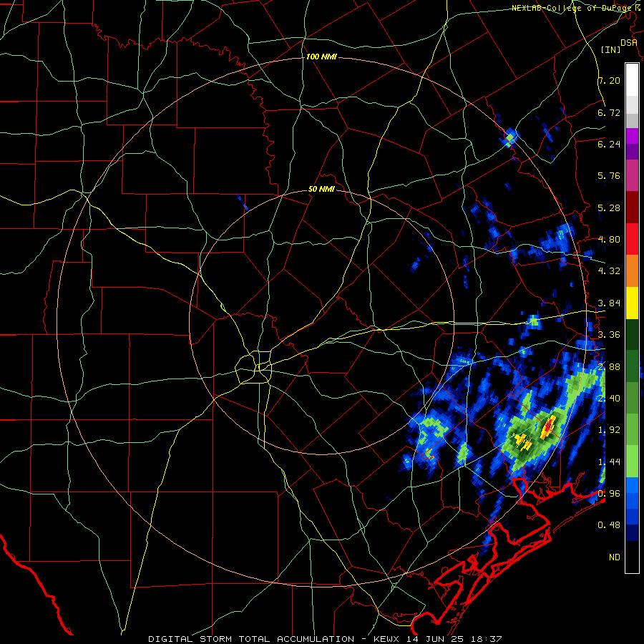Click the [IN] units label

pyautogui.click(x=610, y=49)
